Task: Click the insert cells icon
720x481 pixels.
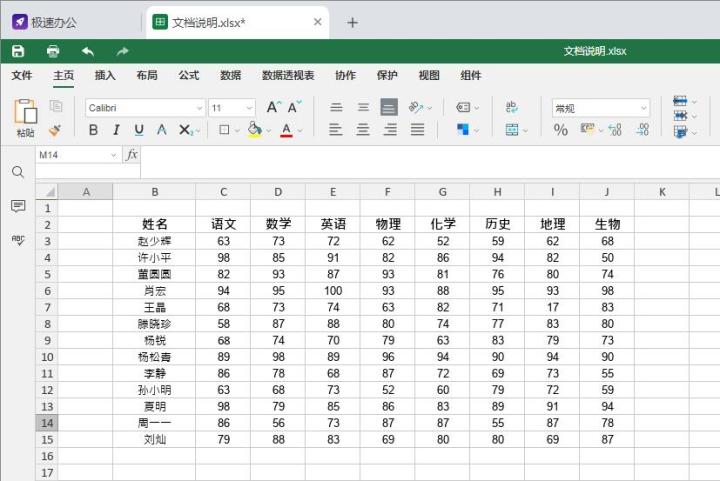Action: pyautogui.click(x=680, y=101)
